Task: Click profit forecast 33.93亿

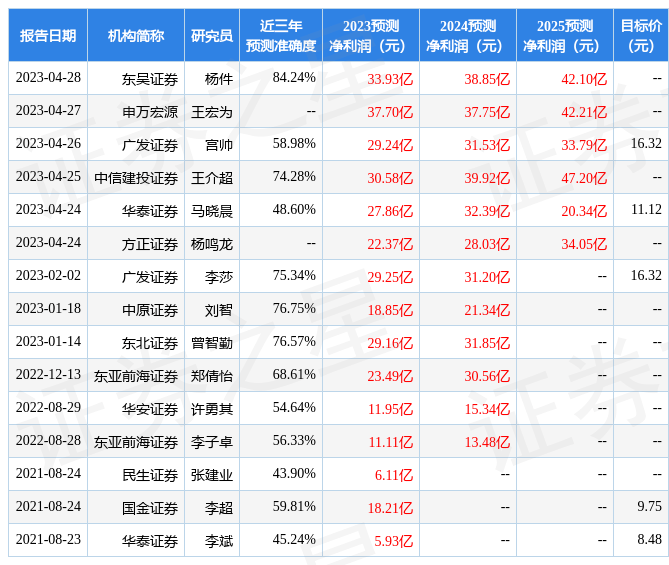Action: coord(390,79)
